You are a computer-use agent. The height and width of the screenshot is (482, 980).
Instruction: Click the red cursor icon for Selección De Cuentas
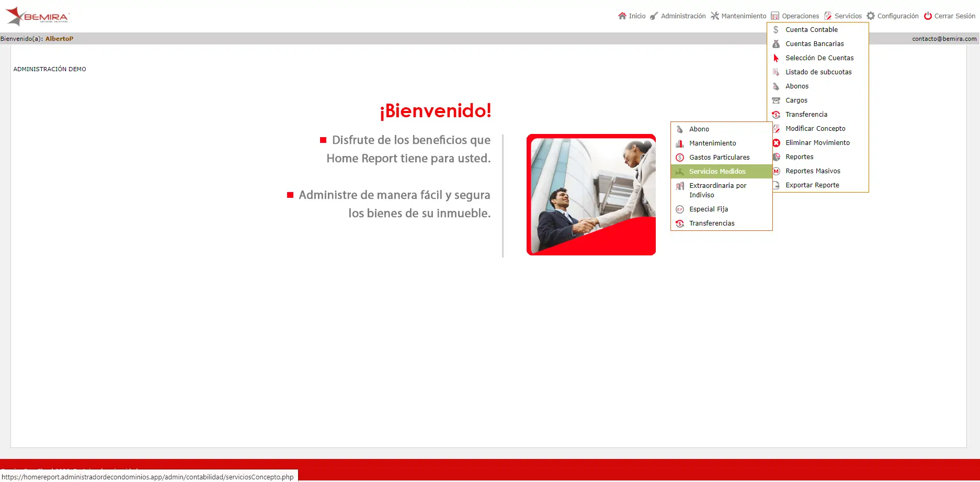(776, 58)
